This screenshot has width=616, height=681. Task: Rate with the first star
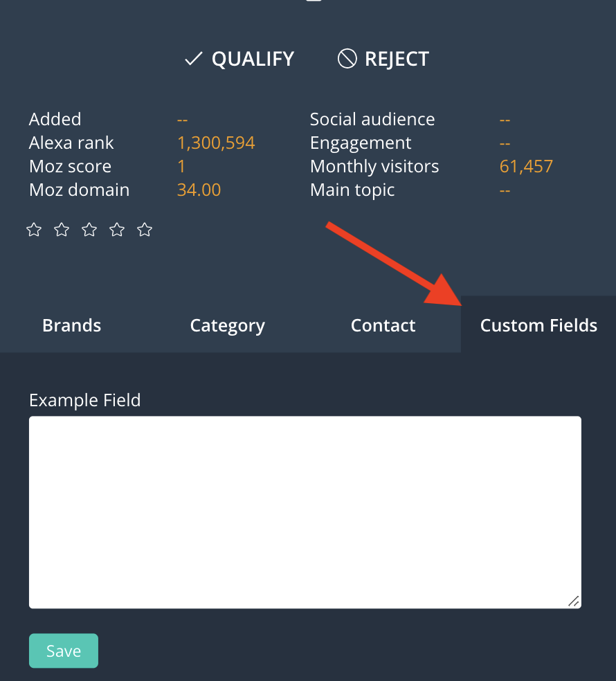34,230
